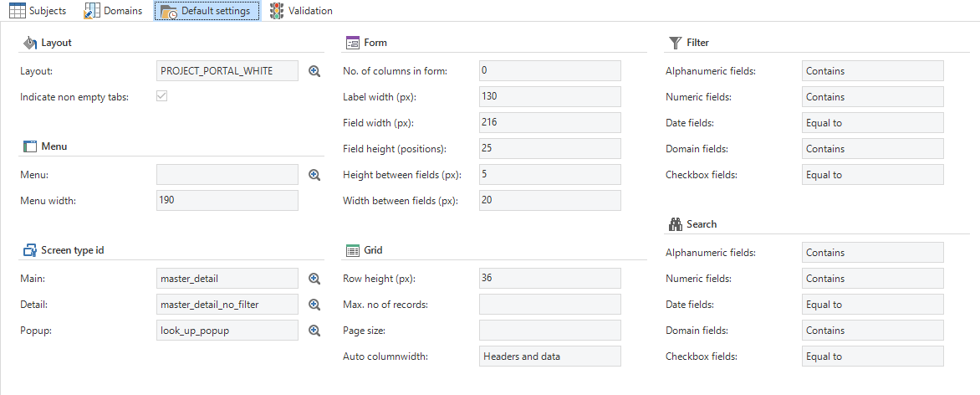Open the Validation tab
Viewport: 980px width, 395px height.
309,11
